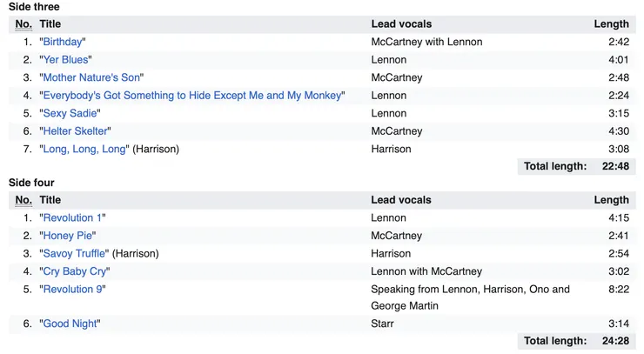Click the Side three "Length" column header

611,24
